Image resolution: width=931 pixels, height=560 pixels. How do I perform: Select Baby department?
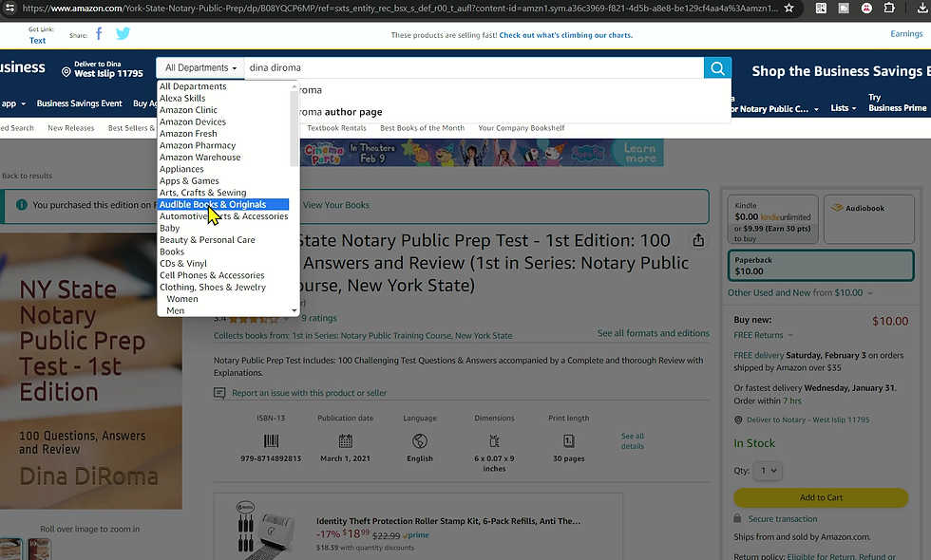click(x=169, y=228)
